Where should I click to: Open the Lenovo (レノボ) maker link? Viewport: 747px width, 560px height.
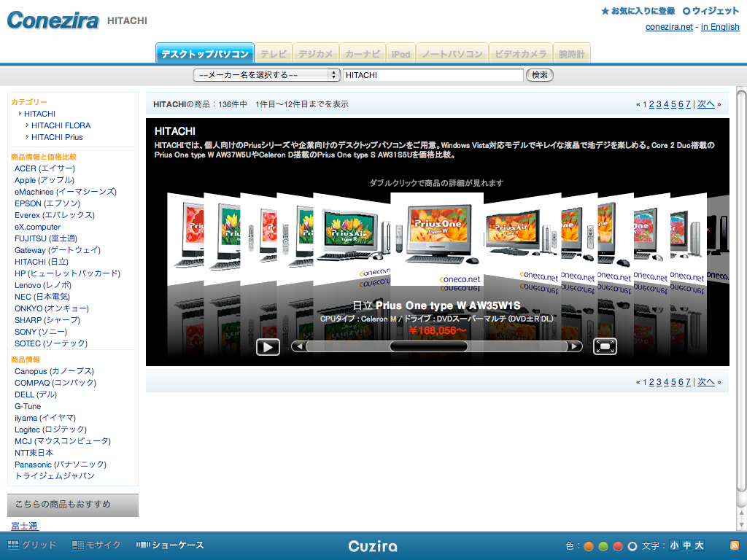(43, 285)
